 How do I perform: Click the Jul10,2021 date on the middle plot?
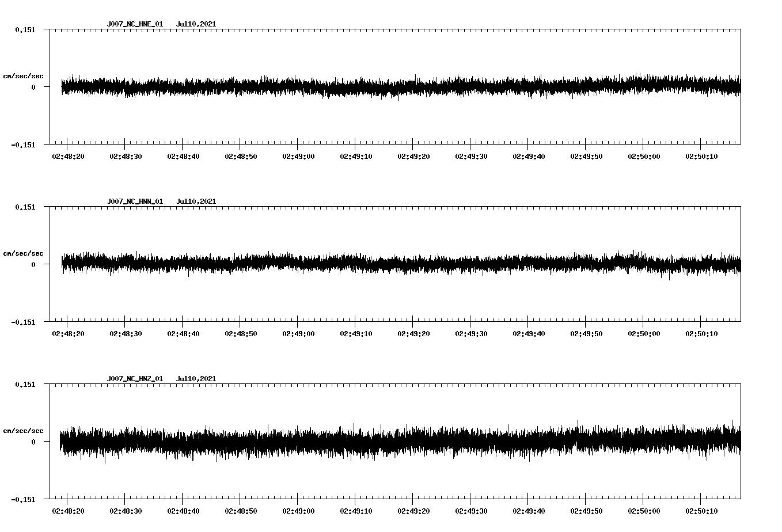click(196, 201)
